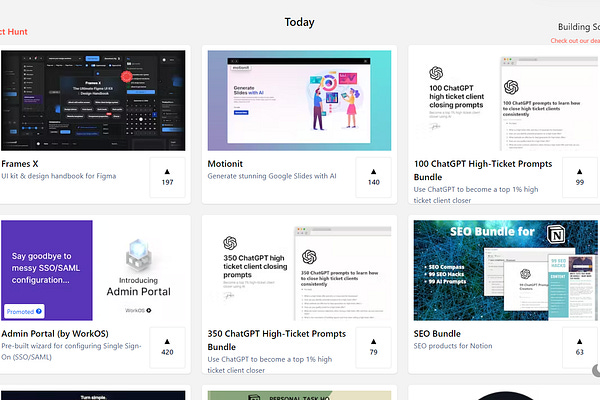Open 350 ChatGPT prompts preview image

[299, 270]
